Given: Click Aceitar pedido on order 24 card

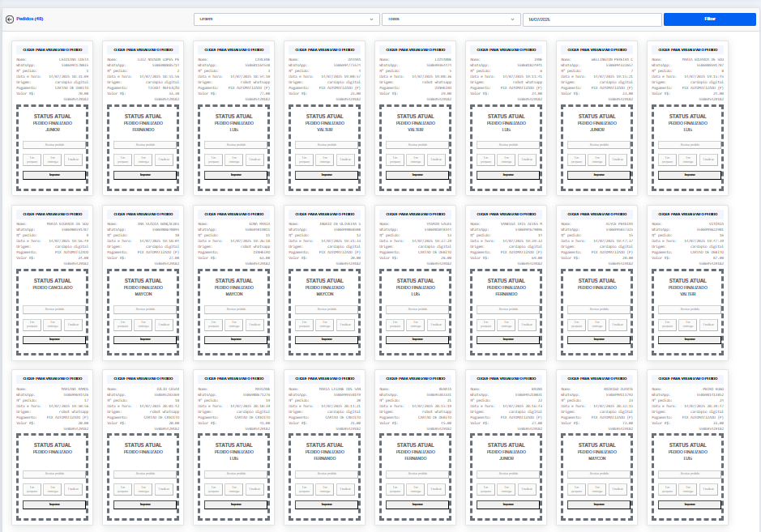Looking at the screenshot, I should [x=690, y=474].
